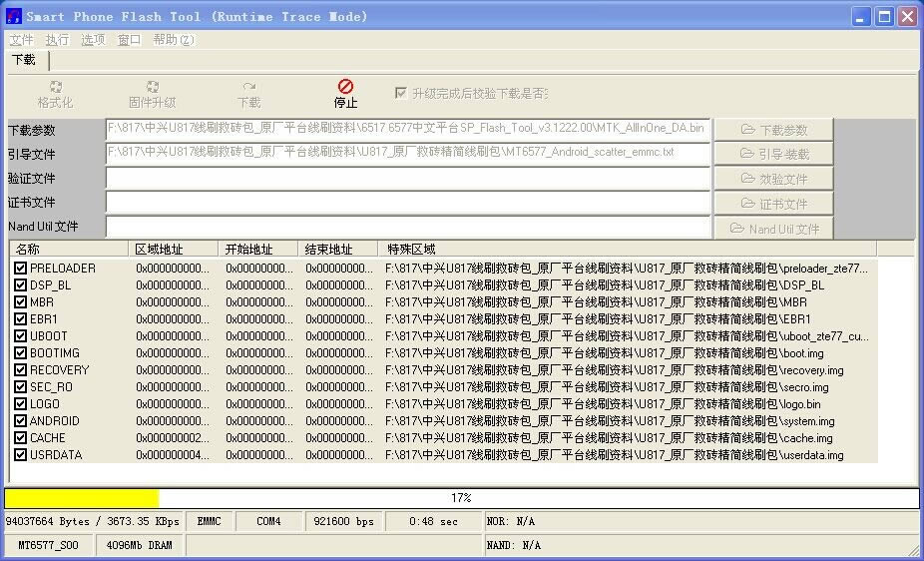Screen dimensions: 924x561
Task: Click the Firmware Upgrade (固件升级) icon
Action: click(152, 88)
